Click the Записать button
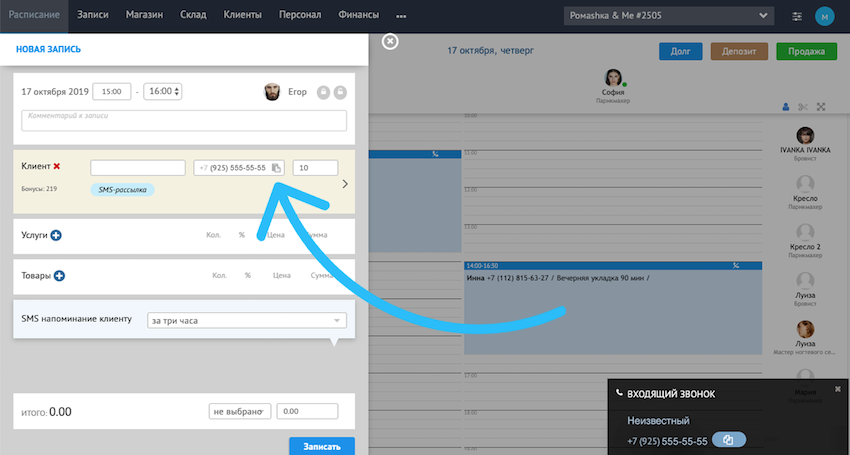The image size is (850, 455). coord(321,446)
